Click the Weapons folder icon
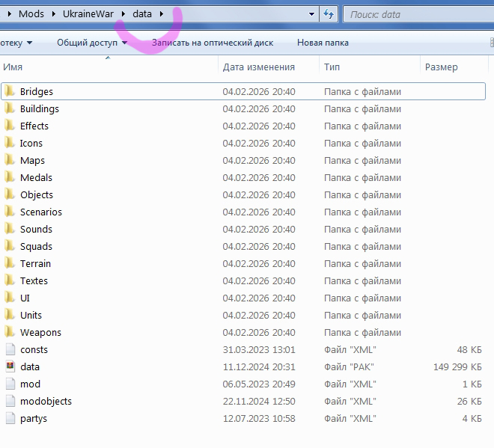This screenshot has height=448, width=494. pyautogui.click(x=10, y=333)
